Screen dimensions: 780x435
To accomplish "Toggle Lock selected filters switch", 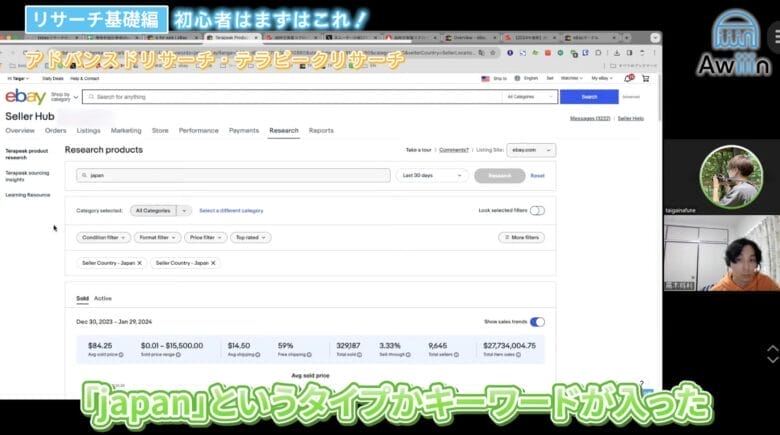I will click(x=537, y=211).
